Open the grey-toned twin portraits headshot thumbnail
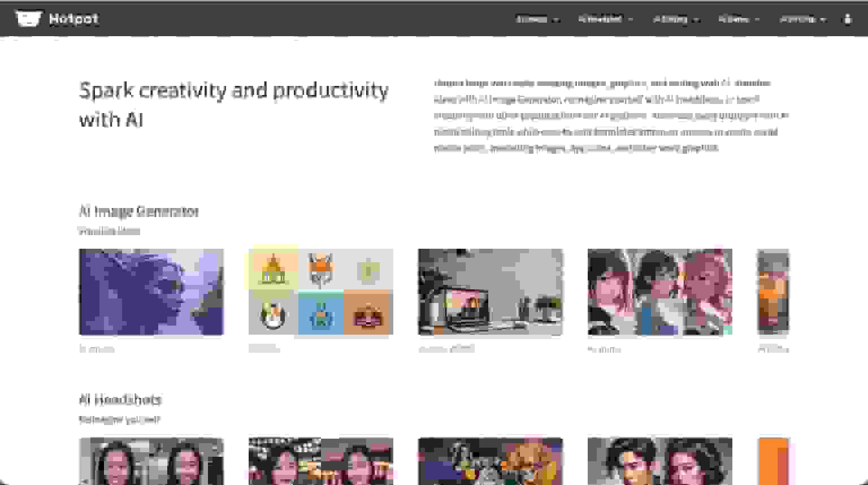The width and height of the screenshot is (868, 485). tap(151, 461)
